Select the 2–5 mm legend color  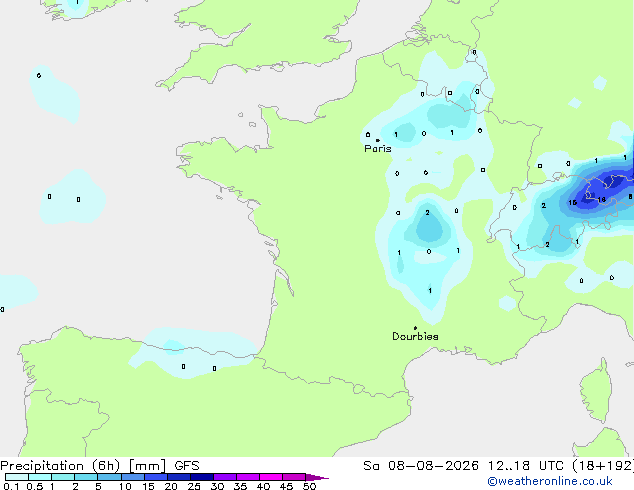[x=86, y=477]
